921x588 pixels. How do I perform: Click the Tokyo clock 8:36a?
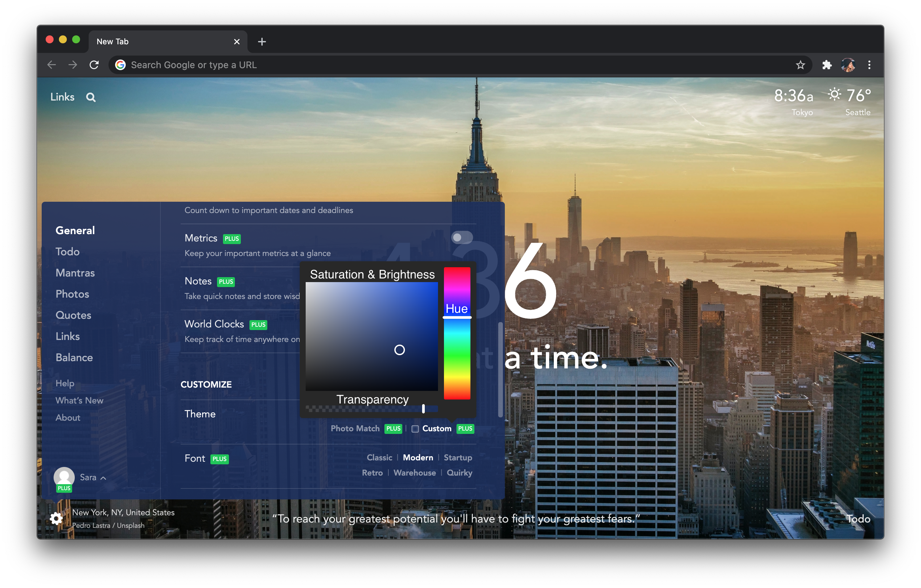click(794, 102)
